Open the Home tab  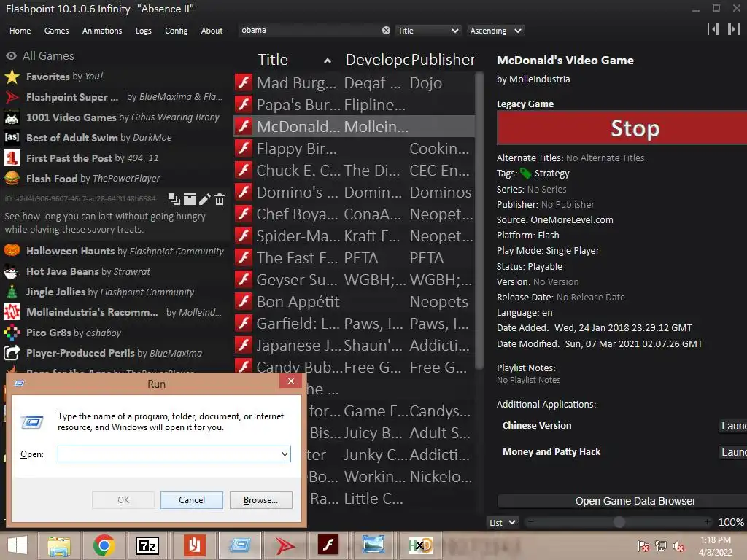pos(20,31)
